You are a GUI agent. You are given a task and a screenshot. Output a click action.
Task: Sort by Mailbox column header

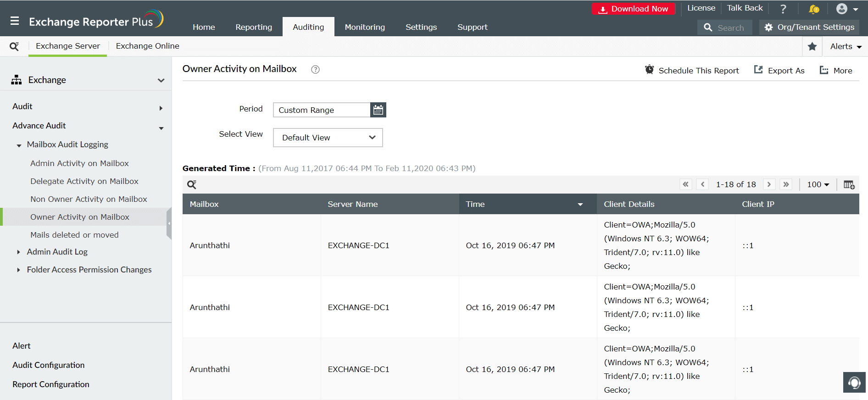[204, 204]
